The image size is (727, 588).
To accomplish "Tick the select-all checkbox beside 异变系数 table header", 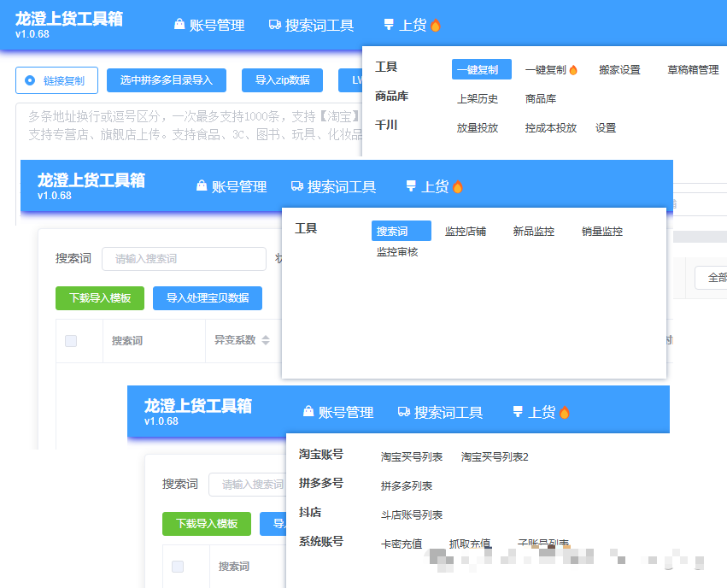I will [x=71, y=341].
